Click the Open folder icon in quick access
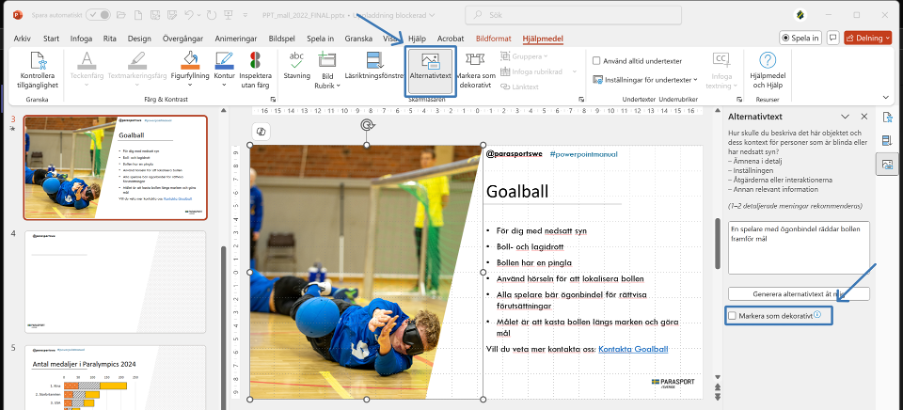 [x=121, y=15]
